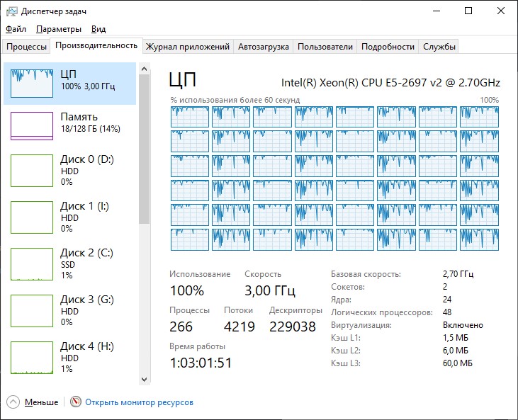Screen dimensions: 518x420
Task: Click the first logical processor graph
Action: click(x=190, y=117)
